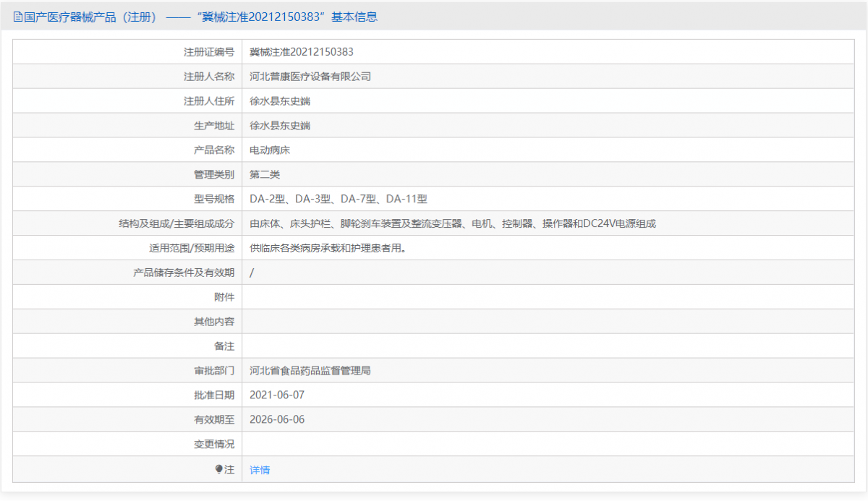Click the structure description starting 由床体、床头护栏

453,224
